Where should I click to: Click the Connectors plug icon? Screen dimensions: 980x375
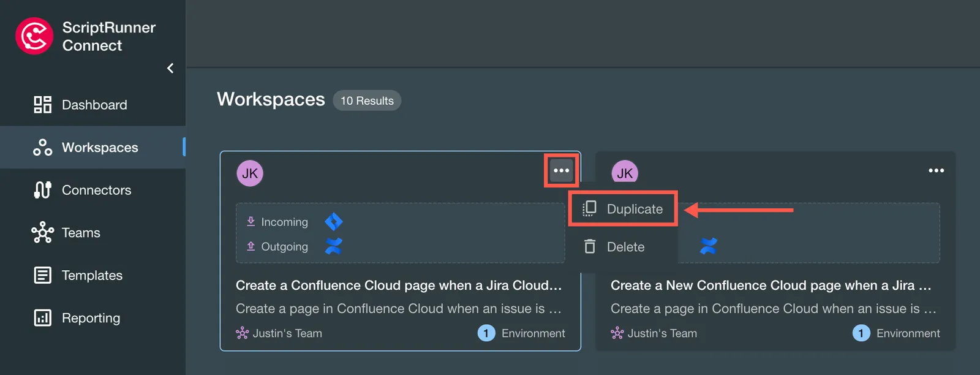[42, 190]
